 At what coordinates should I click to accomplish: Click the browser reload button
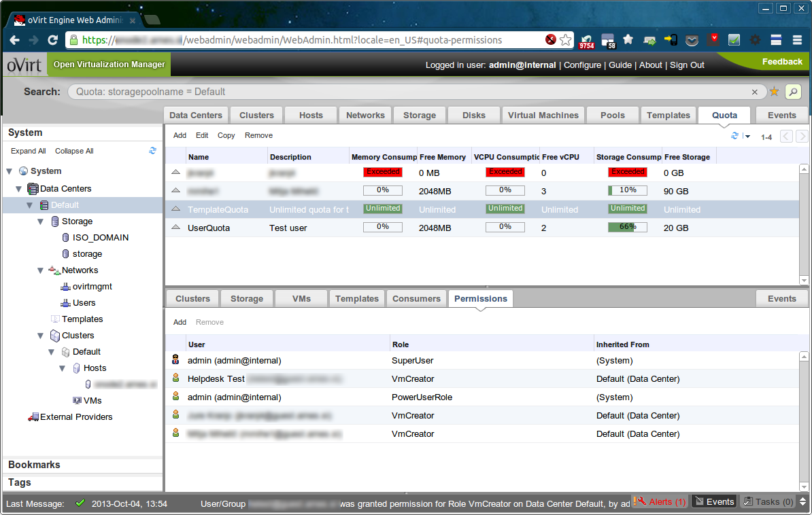[52, 40]
